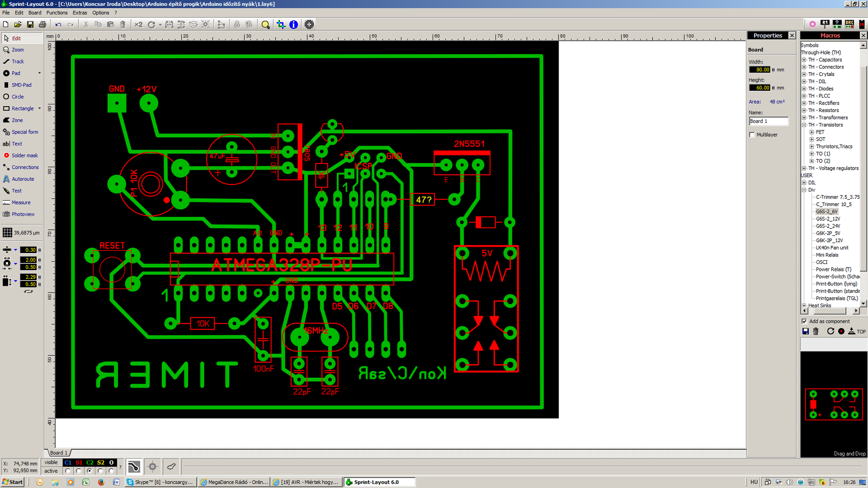
Task: Select the Edit pointer tool
Action: 21,38
